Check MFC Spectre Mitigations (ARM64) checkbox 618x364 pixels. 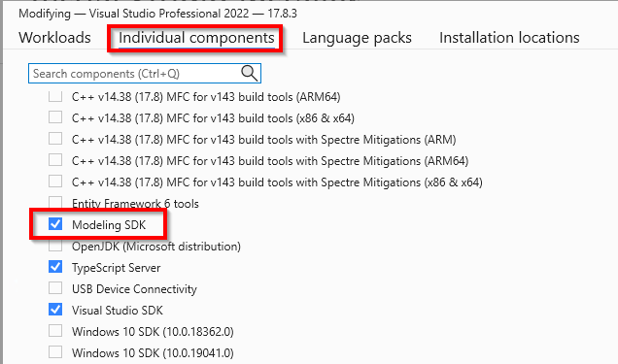pos(55,160)
